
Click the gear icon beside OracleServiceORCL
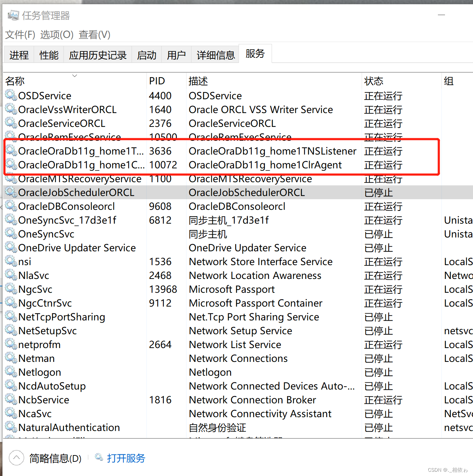tap(11, 123)
